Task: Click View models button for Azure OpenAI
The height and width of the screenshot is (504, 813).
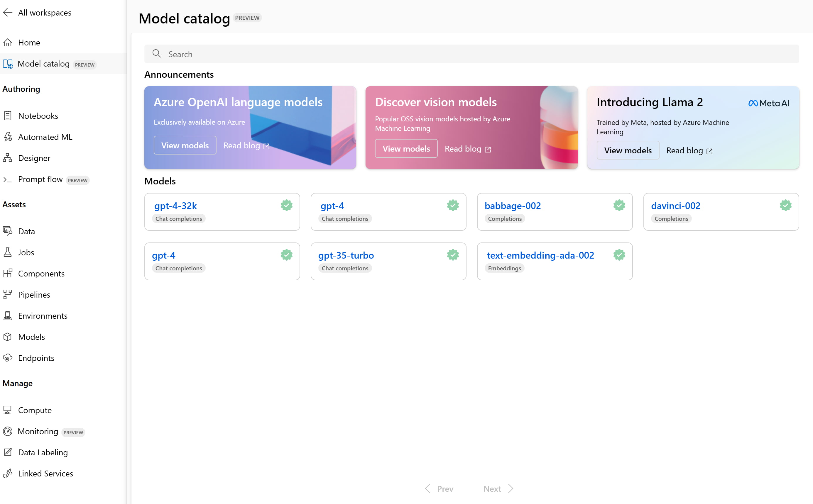Action: click(x=185, y=145)
